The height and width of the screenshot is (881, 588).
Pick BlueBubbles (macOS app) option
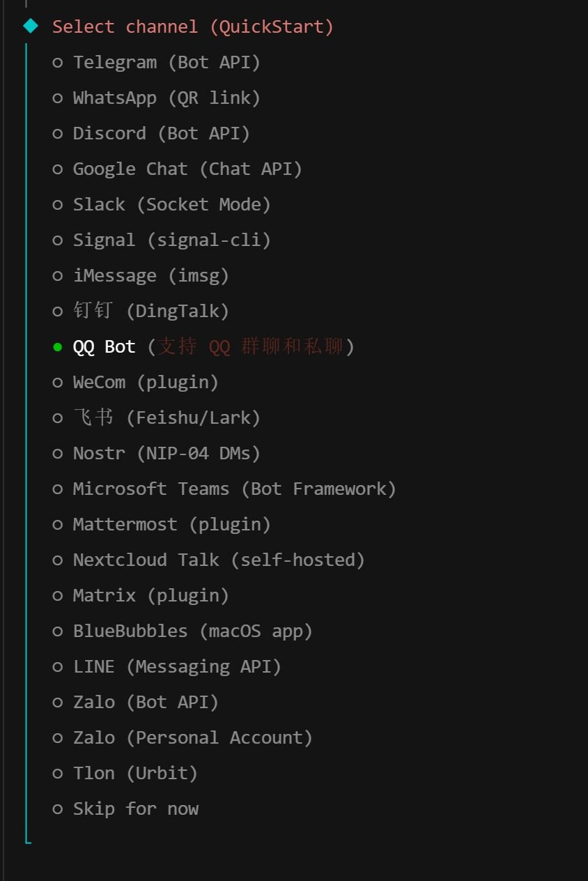pyautogui.click(x=192, y=631)
